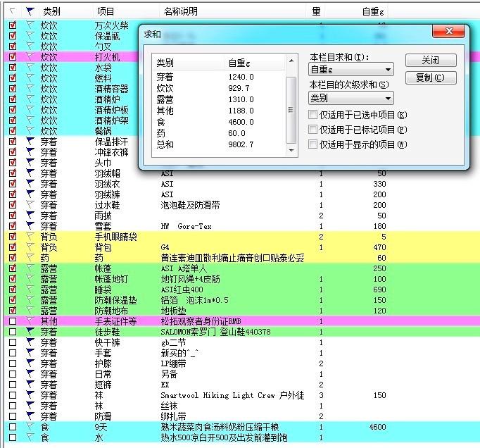
Task: Click the flag icon in the 打火机 row
Action: click(30, 56)
